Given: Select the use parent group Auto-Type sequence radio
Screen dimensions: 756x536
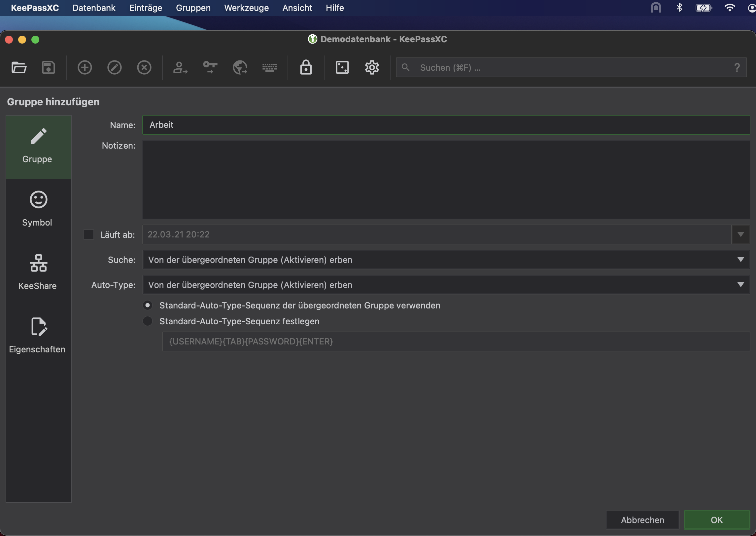Looking at the screenshot, I should pos(148,305).
